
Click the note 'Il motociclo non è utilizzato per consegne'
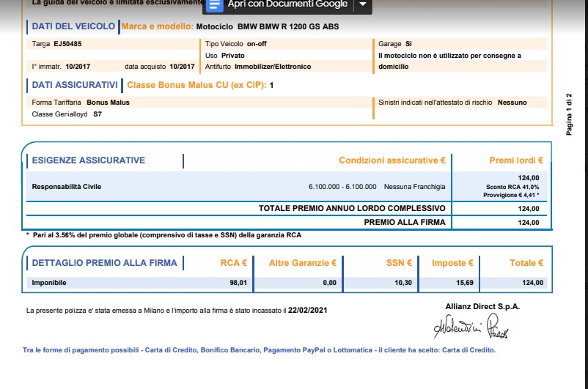(x=449, y=61)
